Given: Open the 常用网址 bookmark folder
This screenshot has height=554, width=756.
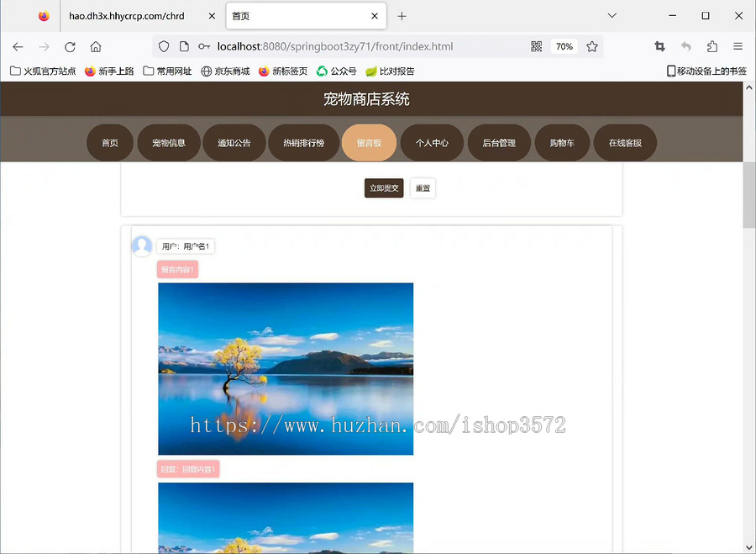Looking at the screenshot, I should pos(167,71).
